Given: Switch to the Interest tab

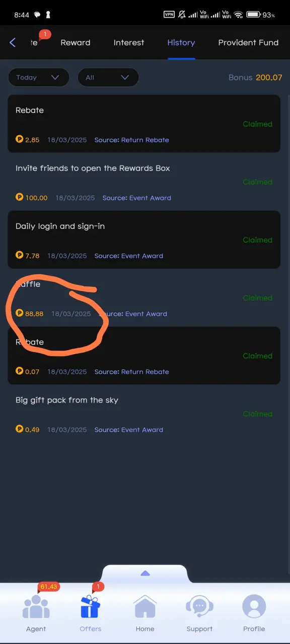Looking at the screenshot, I should (x=129, y=43).
